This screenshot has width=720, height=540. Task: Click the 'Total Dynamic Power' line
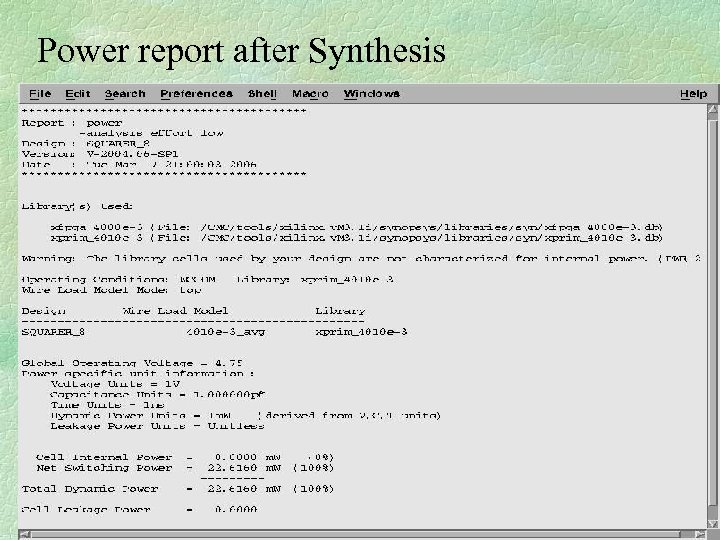(178, 489)
